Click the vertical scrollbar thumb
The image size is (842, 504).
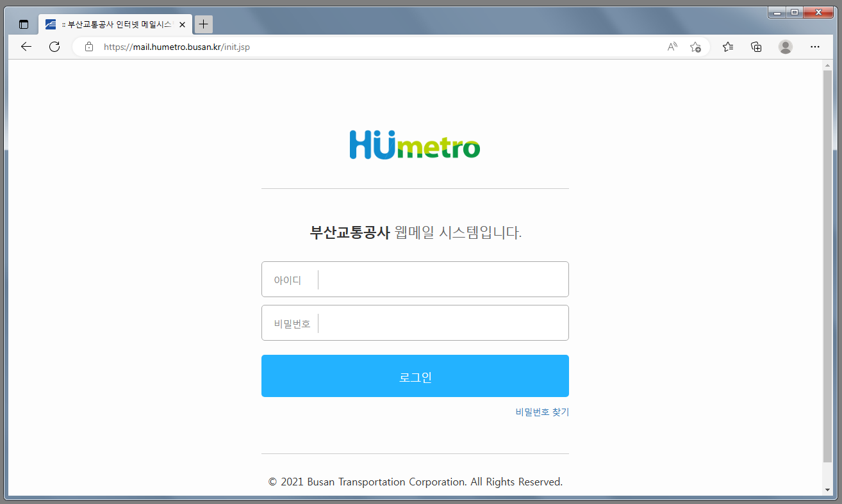[x=827, y=266]
